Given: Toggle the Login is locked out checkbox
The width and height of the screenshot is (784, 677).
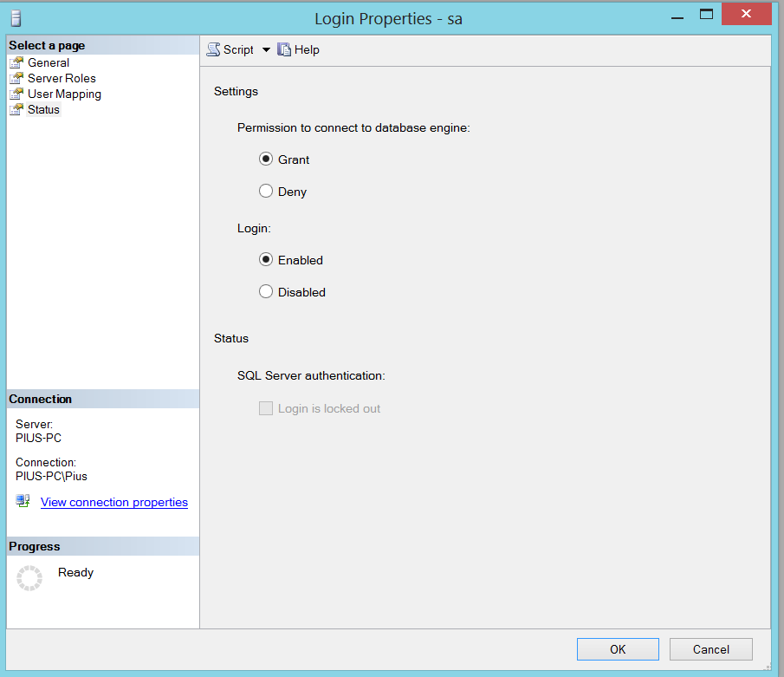Looking at the screenshot, I should (266, 408).
